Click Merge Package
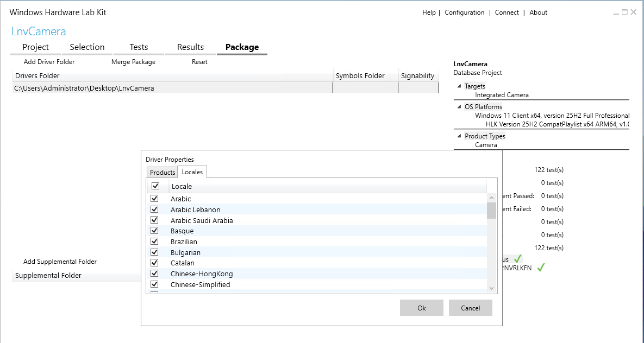This screenshot has height=343, width=644. [x=134, y=62]
